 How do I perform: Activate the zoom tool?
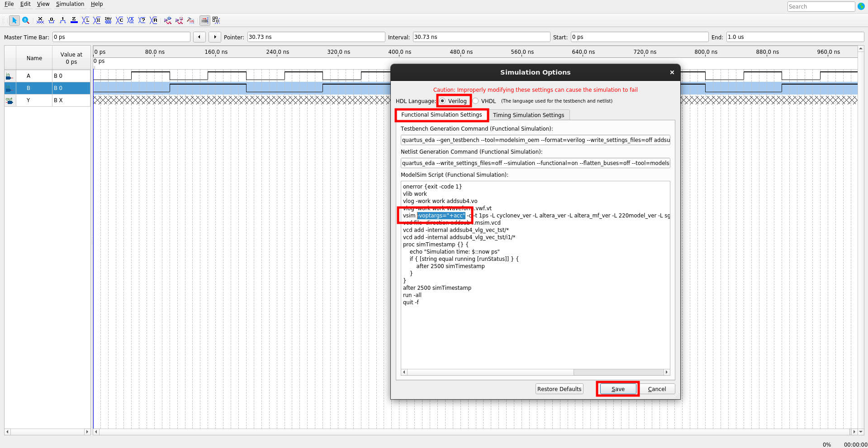[x=26, y=20]
